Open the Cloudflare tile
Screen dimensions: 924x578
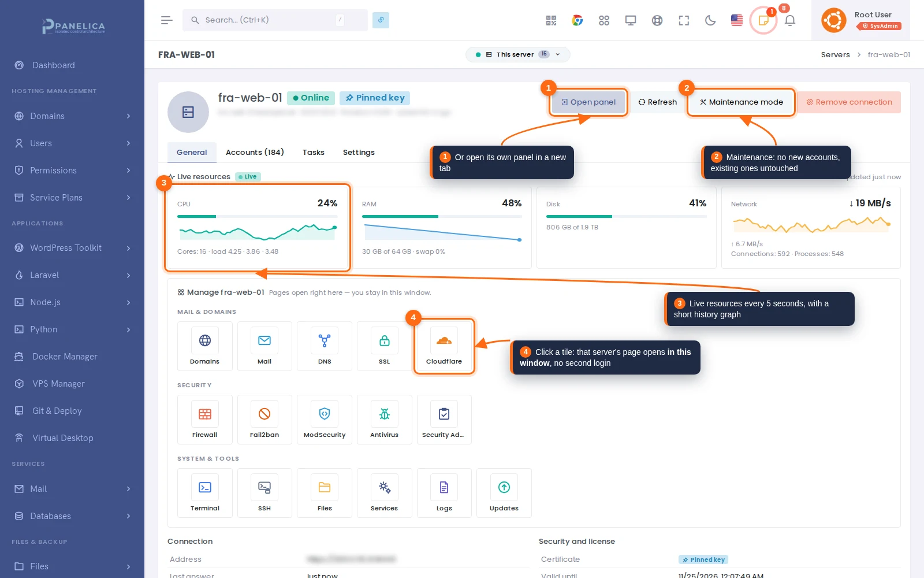444,346
